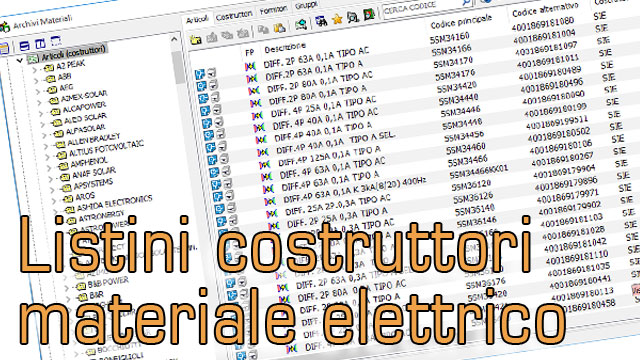Click the magnifier document icon beside the star
This screenshot has height=360, width=640.
pyautogui.click(x=353, y=17)
